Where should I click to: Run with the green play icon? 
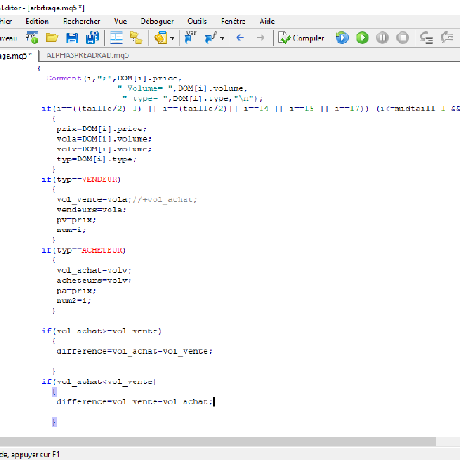tap(362, 38)
